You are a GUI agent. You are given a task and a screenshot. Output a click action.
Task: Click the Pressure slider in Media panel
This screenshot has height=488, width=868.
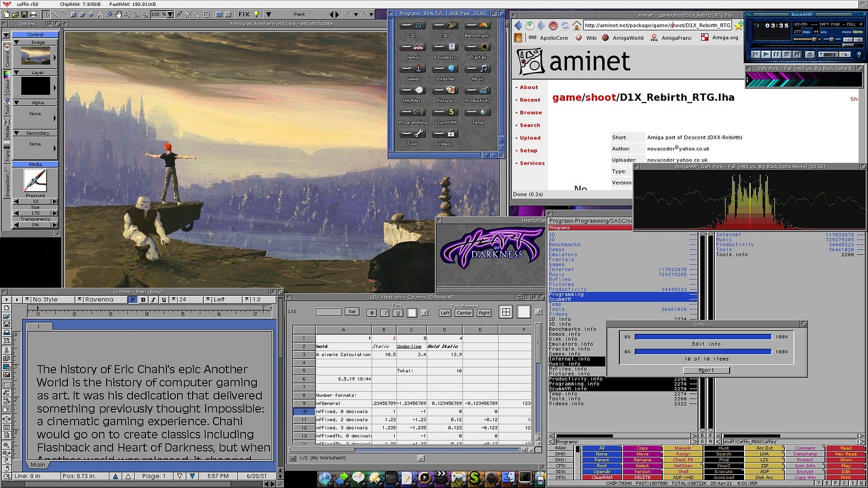coord(35,201)
